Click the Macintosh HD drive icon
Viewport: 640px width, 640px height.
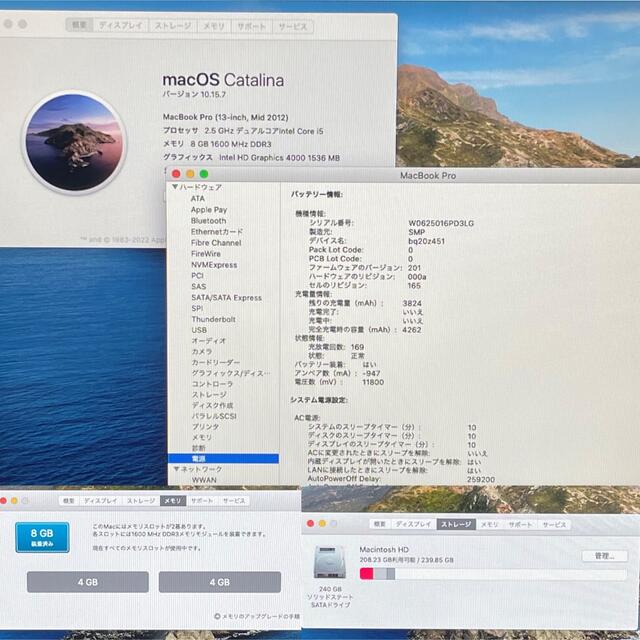click(x=330, y=562)
